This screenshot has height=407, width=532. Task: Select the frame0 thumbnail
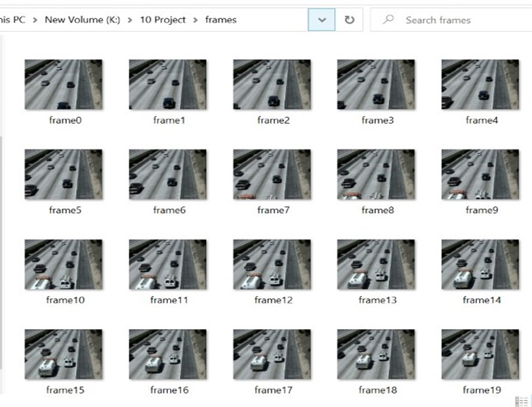(64, 85)
